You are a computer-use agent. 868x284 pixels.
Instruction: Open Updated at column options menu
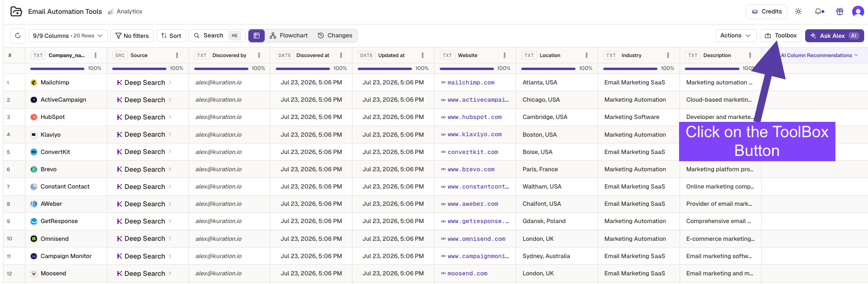coord(422,55)
